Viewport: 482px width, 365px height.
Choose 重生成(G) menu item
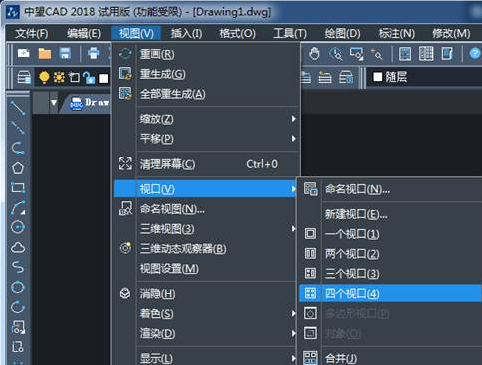(x=206, y=74)
